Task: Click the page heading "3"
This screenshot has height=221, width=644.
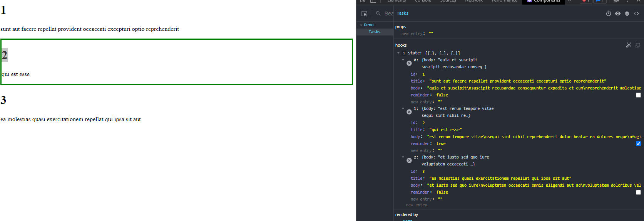Action: pyautogui.click(x=3, y=100)
